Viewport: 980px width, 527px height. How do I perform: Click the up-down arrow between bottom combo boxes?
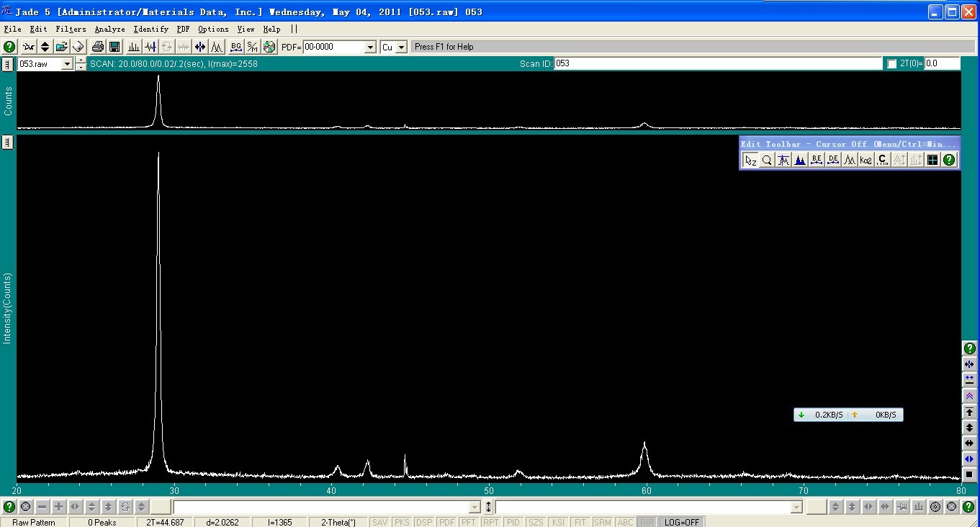coord(488,508)
